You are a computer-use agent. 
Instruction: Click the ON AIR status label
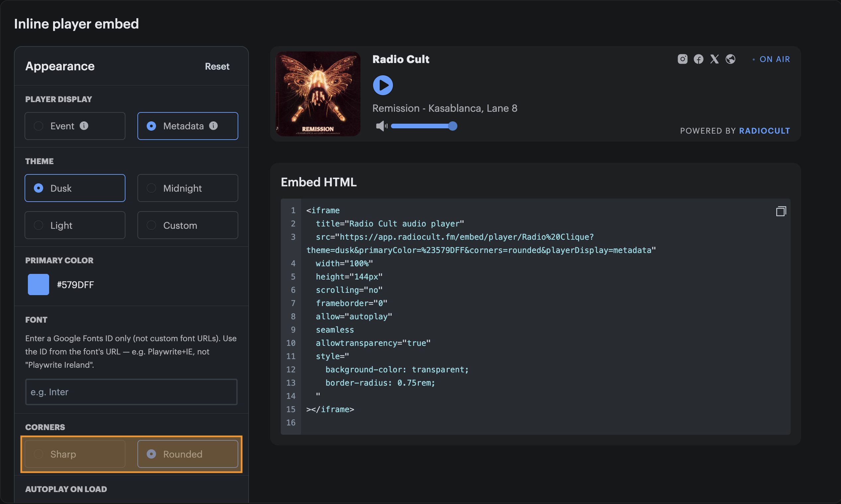point(775,59)
